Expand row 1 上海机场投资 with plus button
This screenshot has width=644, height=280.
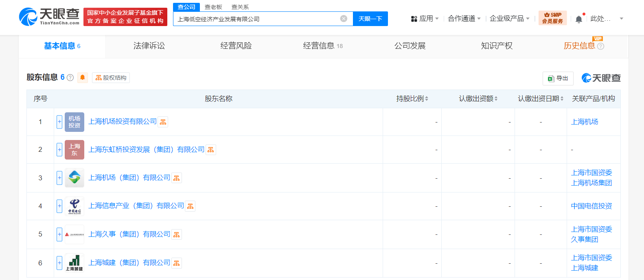[59, 122]
